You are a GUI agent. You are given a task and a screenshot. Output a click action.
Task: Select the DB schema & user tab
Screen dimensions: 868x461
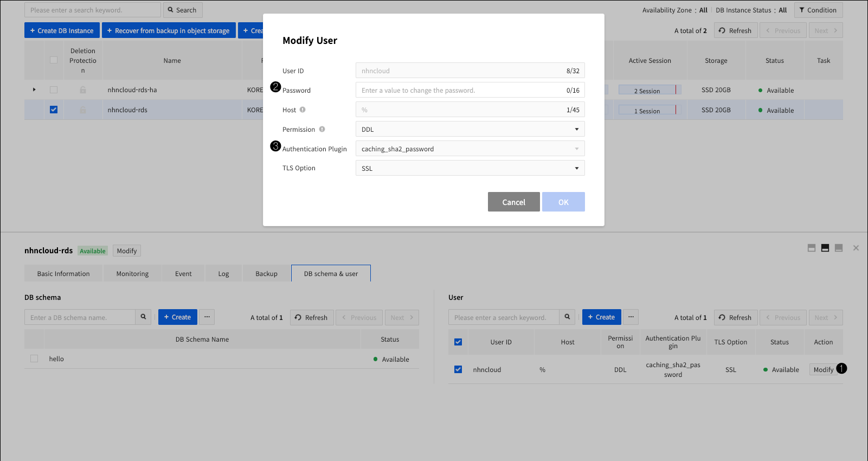[331, 273]
